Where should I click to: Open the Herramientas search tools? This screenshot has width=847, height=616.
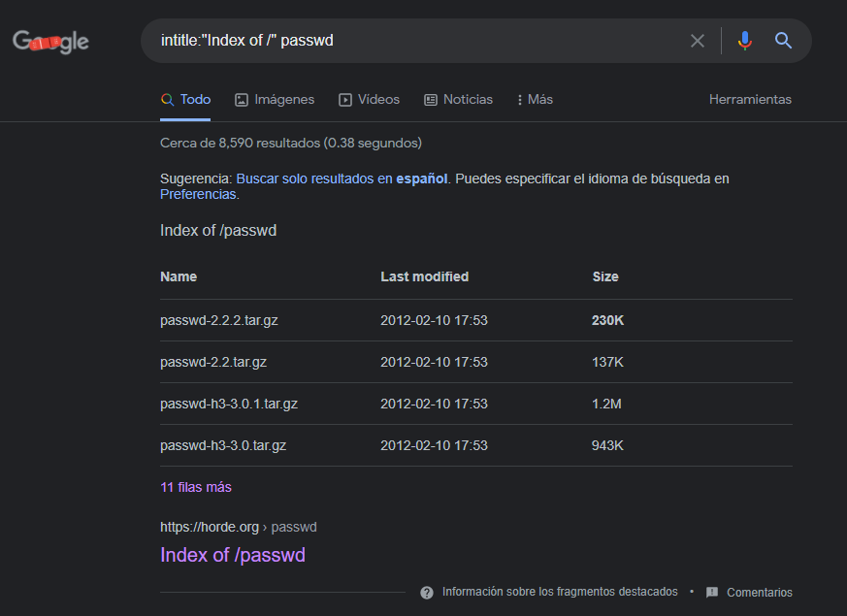pos(750,99)
